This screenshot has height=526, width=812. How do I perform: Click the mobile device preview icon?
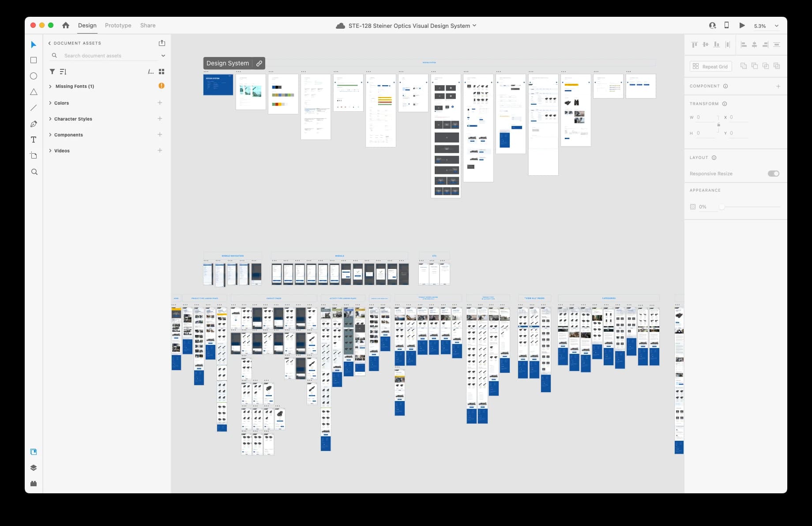point(726,26)
